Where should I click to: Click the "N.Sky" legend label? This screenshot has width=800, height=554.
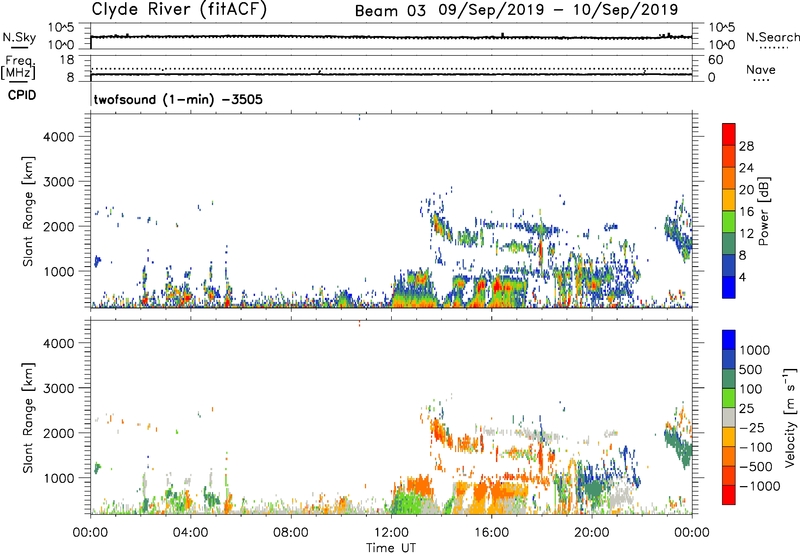[x=19, y=37]
